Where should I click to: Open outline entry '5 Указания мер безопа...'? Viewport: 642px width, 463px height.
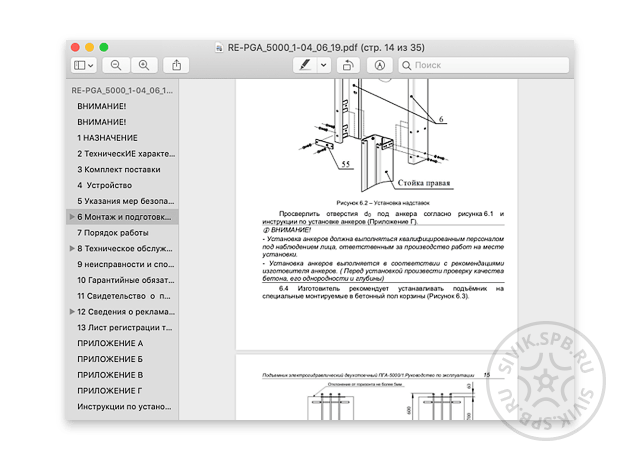[x=126, y=201]
